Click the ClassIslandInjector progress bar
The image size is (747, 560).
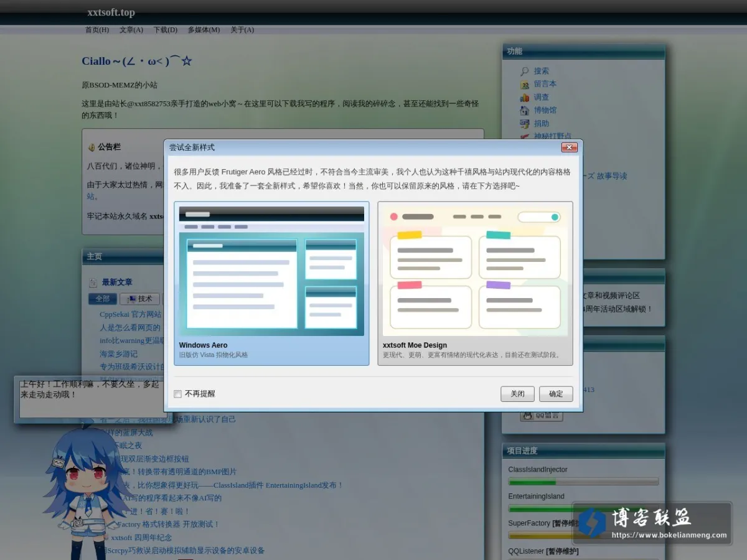point(583,482)
